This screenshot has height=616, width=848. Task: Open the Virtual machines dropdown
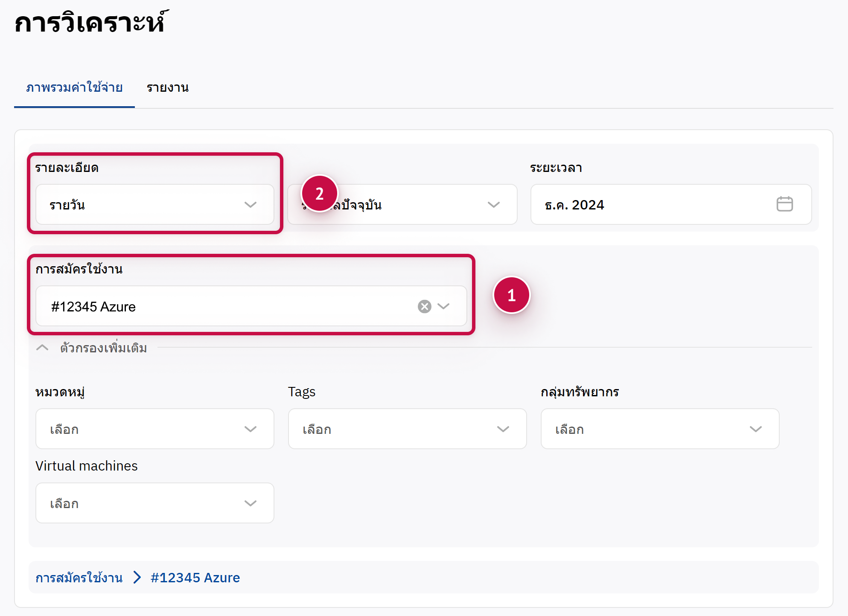[x=154, y=503]
